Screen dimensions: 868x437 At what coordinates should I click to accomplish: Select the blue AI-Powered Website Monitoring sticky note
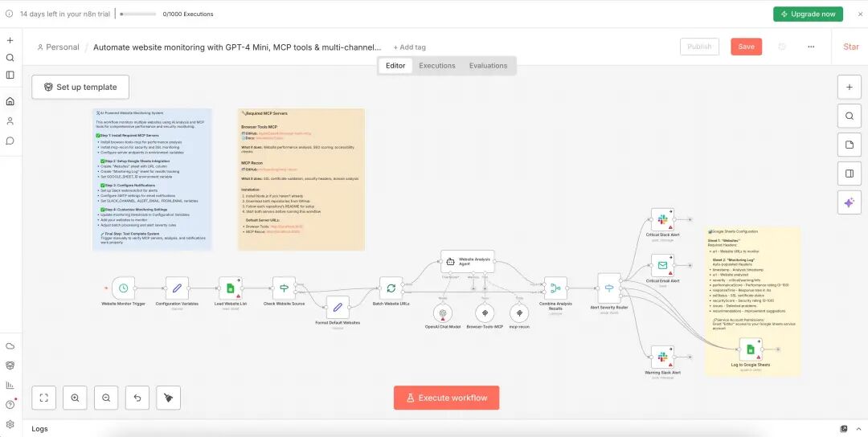point(152,179)
